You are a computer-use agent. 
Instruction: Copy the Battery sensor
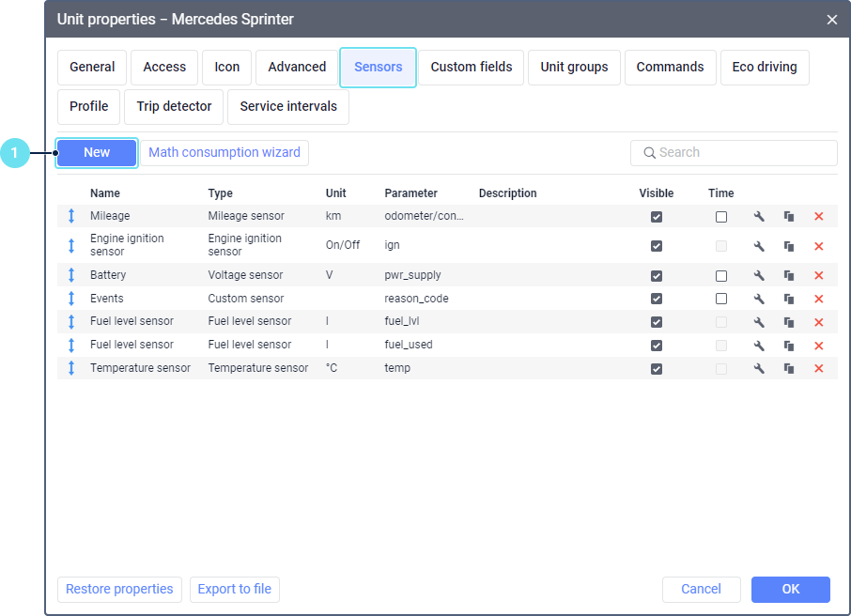coord(789,276)
